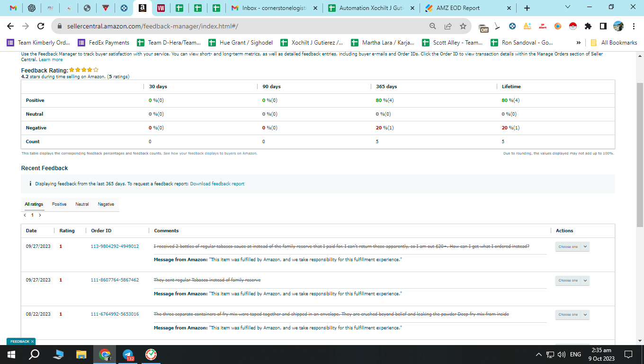Close the Automation Xochilt tab

[x=412, y=8]
